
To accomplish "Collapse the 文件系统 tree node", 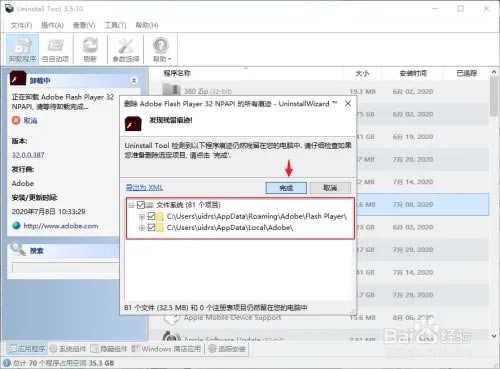I will click(131, 205).
